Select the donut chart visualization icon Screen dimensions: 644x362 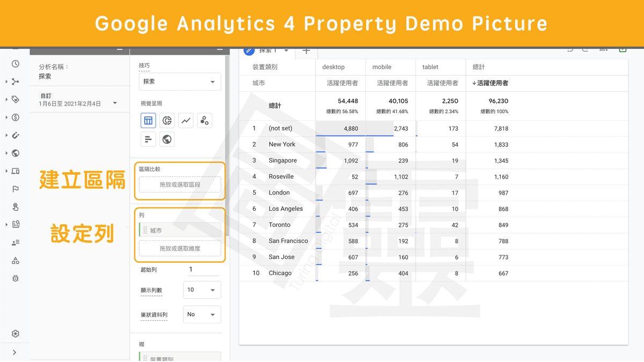click(x=167, y=121)
